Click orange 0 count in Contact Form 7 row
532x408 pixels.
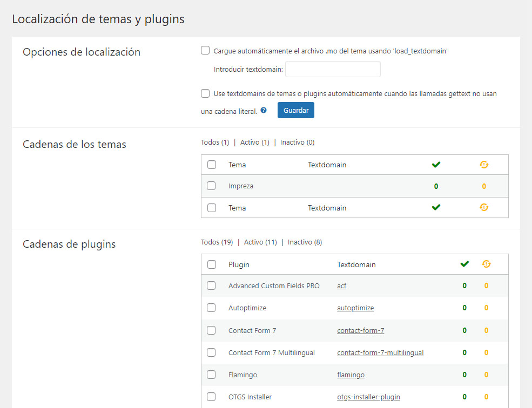click(x=486, y=331)
